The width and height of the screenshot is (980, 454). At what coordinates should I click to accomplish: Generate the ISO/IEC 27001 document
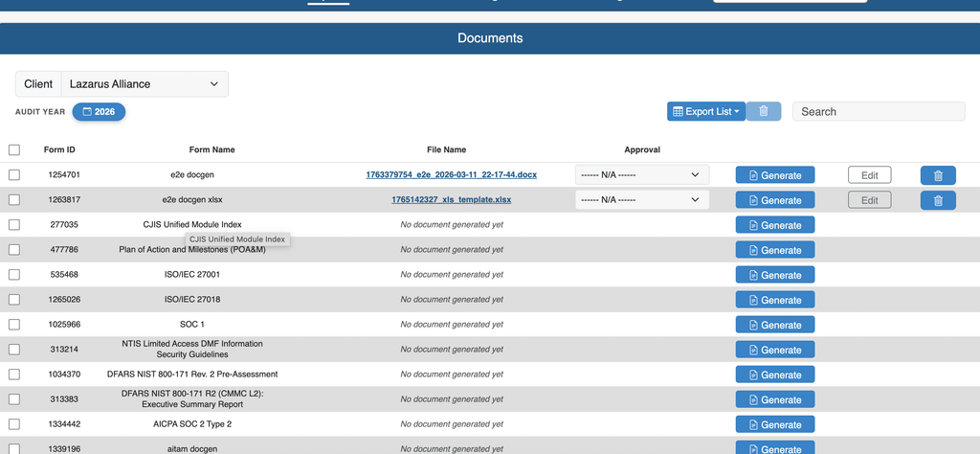pyautogui.click(x=775, y=275)
